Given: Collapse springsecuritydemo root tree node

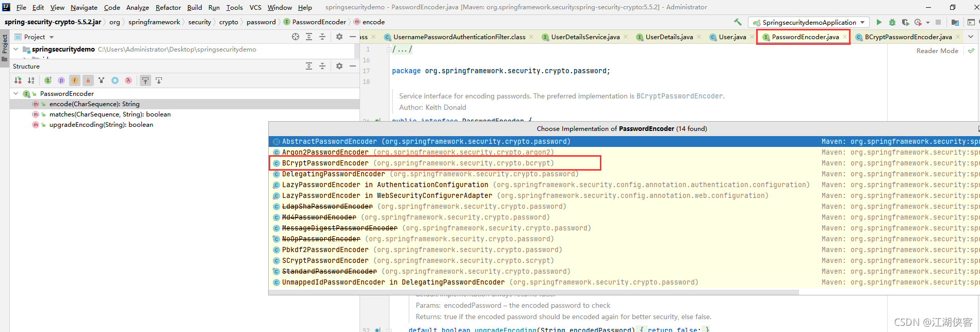Looking at the screenshot, I should 16,49.
